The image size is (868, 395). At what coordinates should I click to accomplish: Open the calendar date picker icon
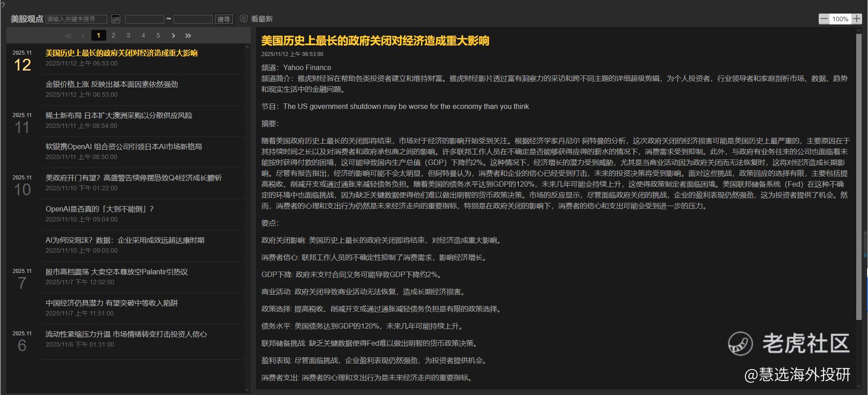pos(116,19)
